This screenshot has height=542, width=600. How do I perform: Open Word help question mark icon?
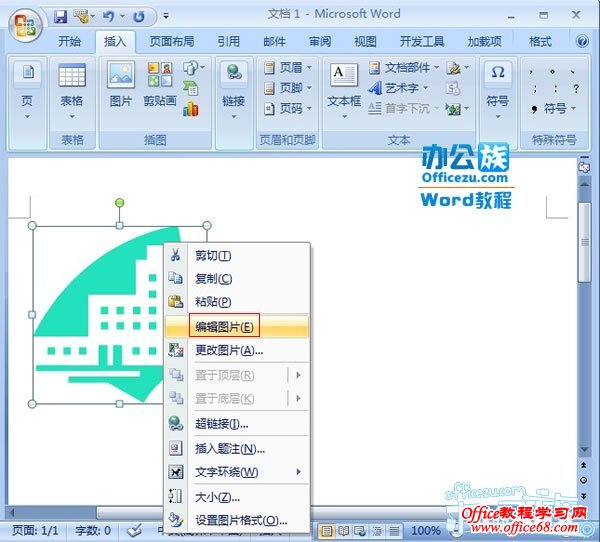coord(582,41)
